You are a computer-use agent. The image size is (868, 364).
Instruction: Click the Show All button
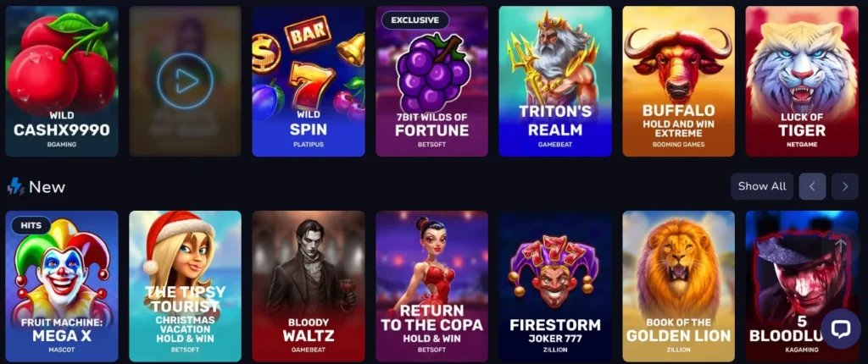(x=762, y=186)
